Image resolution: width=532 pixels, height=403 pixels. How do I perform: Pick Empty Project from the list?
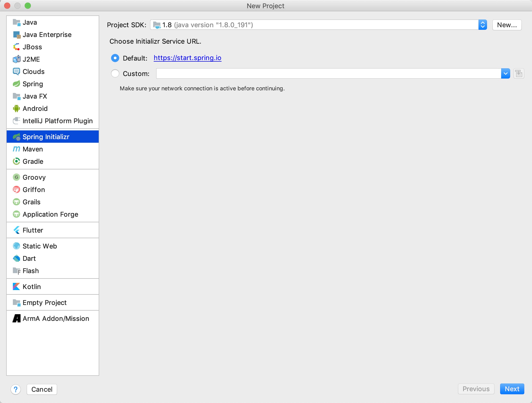(x=53, y=303)
